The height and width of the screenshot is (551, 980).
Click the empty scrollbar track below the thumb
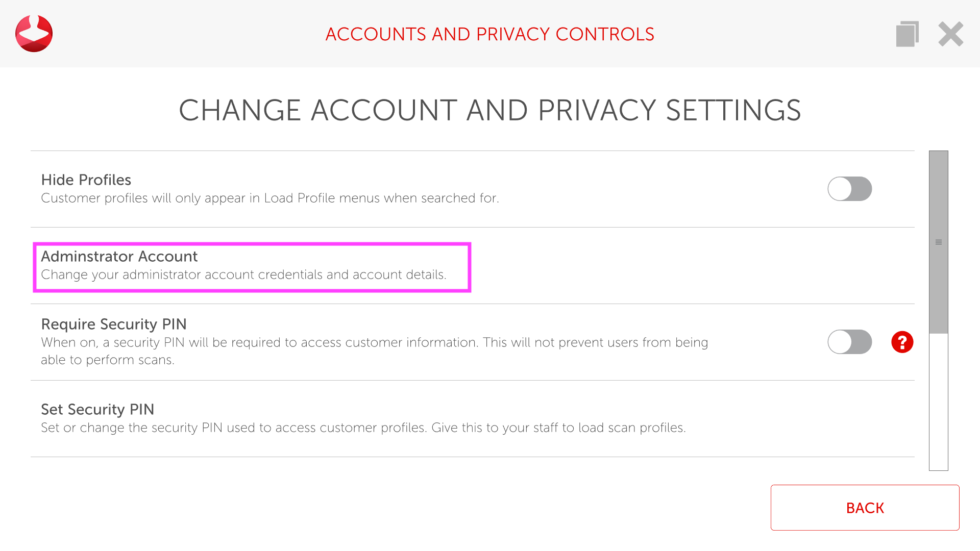click(x=938, y=403)
